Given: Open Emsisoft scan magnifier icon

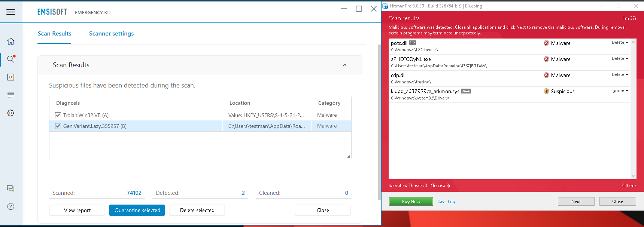Looking at the screenshot, I should tap(11, 59).
